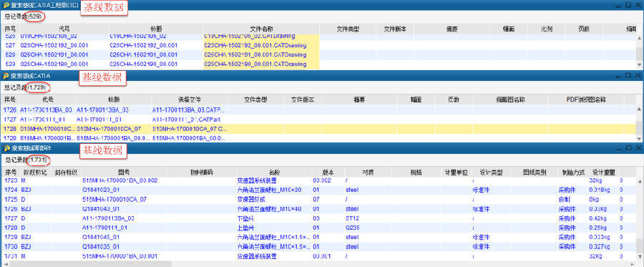Click the Q235 material cell
The image size is (644, 267).
(x=352, y=228)
